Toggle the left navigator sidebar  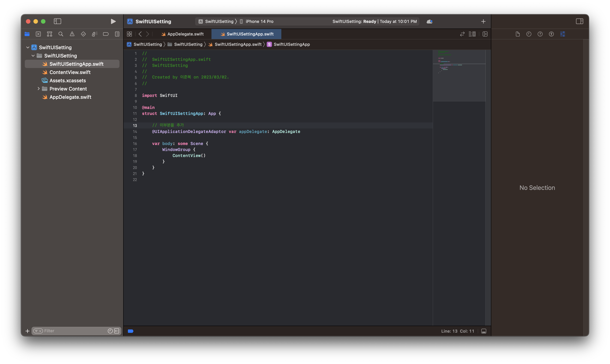click(x=57, y=21)
